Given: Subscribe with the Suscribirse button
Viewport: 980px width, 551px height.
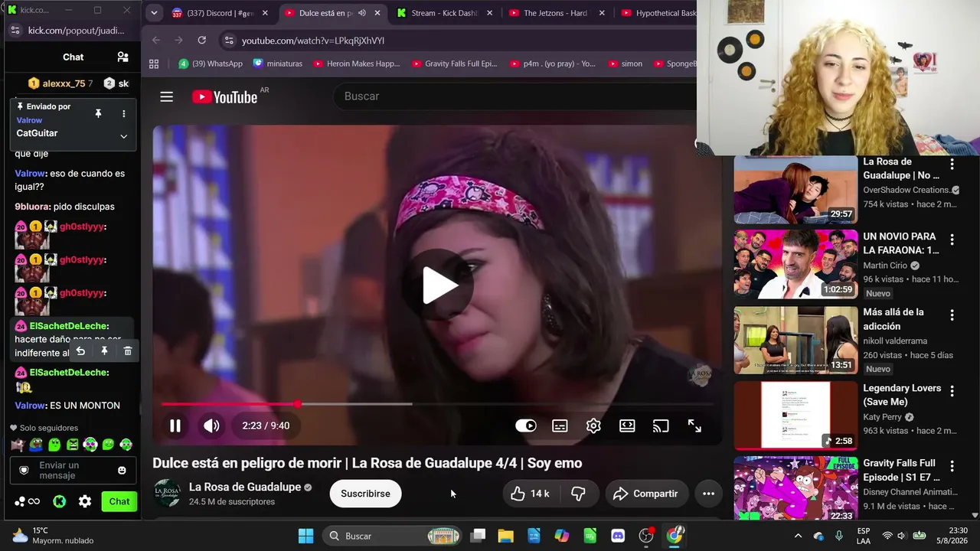Looking at the screenshot, I should click(x=365, y=494).
